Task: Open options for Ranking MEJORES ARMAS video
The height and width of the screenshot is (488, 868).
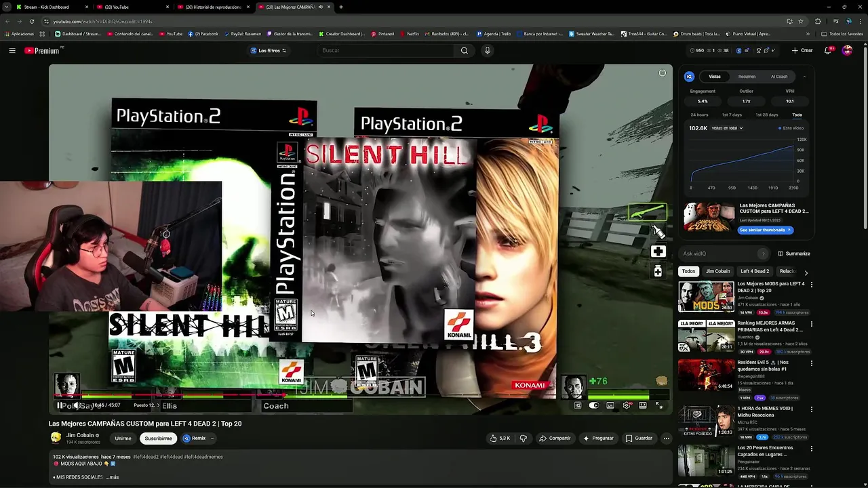Action: tap(811, 324)
